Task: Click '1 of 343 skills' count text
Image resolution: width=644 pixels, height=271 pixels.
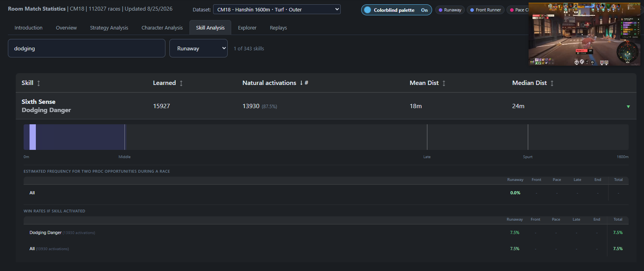Action: (x=249, y=49)
